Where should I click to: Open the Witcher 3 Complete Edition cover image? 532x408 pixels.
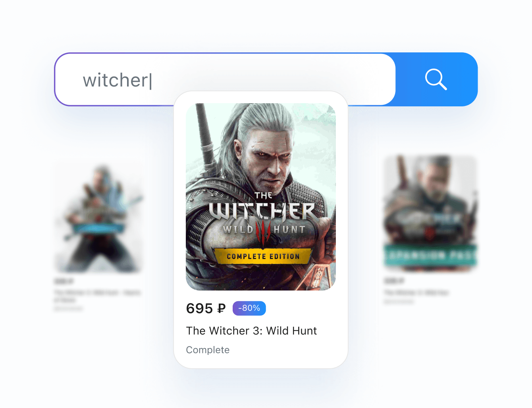coord(261,197)
